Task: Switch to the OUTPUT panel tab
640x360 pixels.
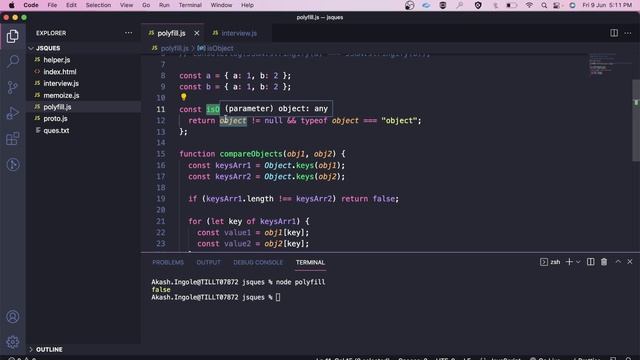Action: click(208, 262)
